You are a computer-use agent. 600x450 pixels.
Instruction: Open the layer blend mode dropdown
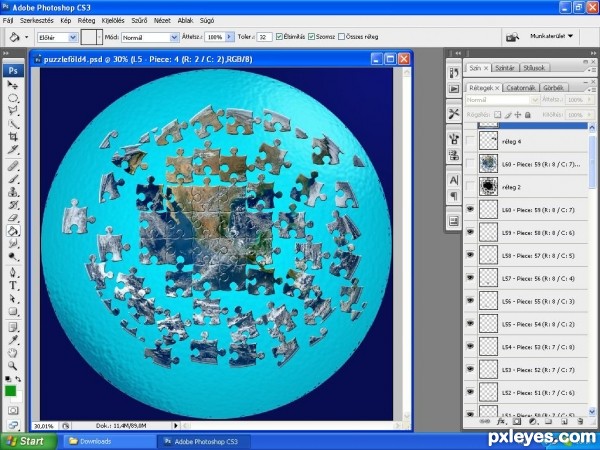point(502,100)
